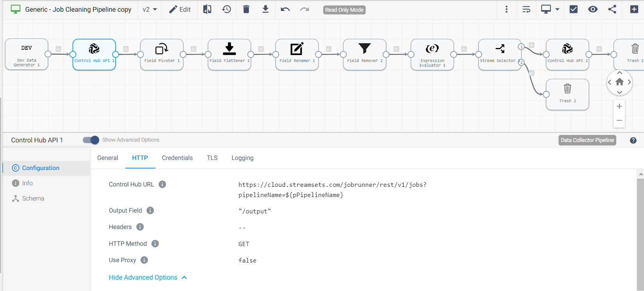Click stats icon after Control Hub API 1

coord(126,49)
